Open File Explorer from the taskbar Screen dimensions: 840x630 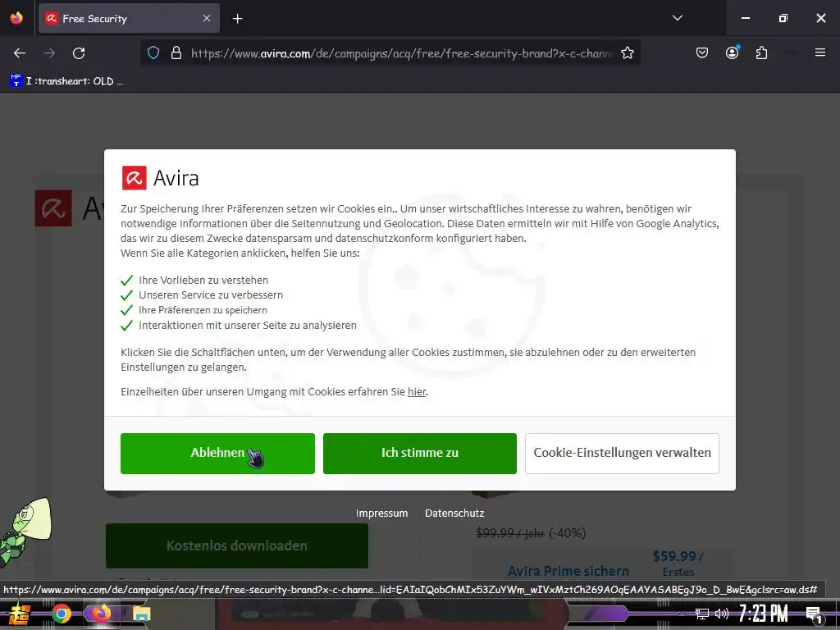point(141,614)
